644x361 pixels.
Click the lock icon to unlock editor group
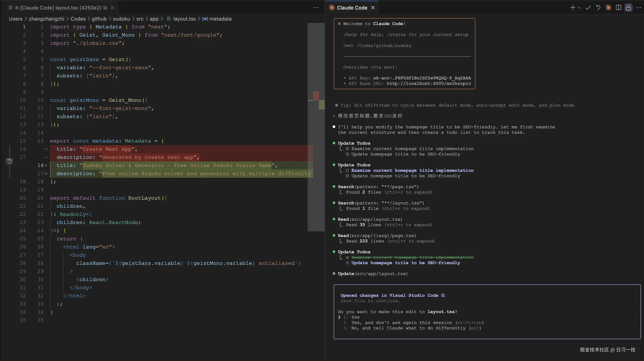pyautogui.click(x=628, y=8)
